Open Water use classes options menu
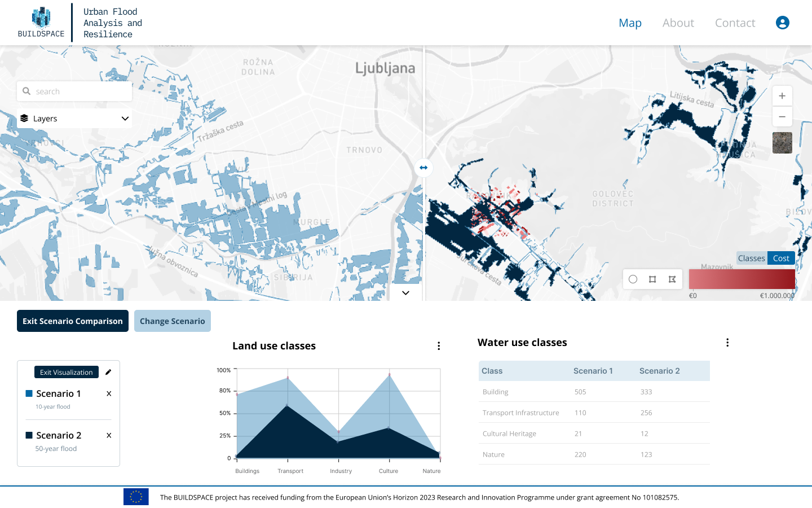This screenshot has height=508, width=812. [727, 343]
